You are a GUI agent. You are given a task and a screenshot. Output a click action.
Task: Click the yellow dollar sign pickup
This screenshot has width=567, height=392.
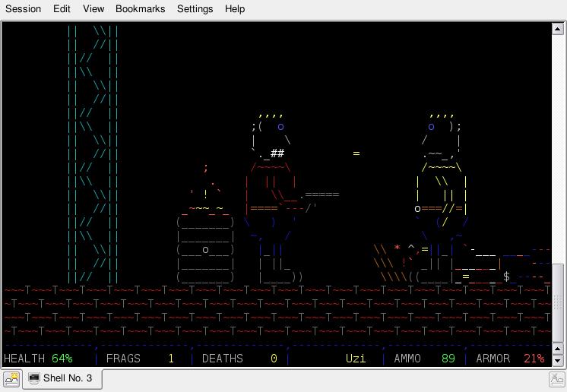click(506, 277)
